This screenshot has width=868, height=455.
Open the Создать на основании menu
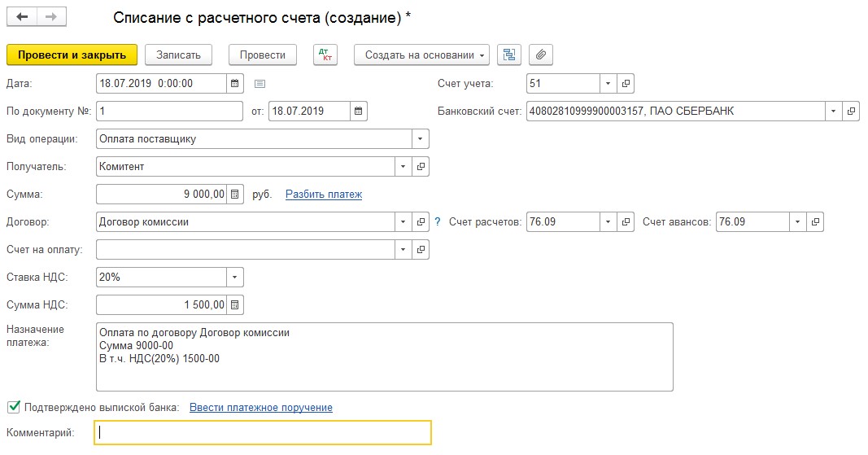tap(421, 55)
